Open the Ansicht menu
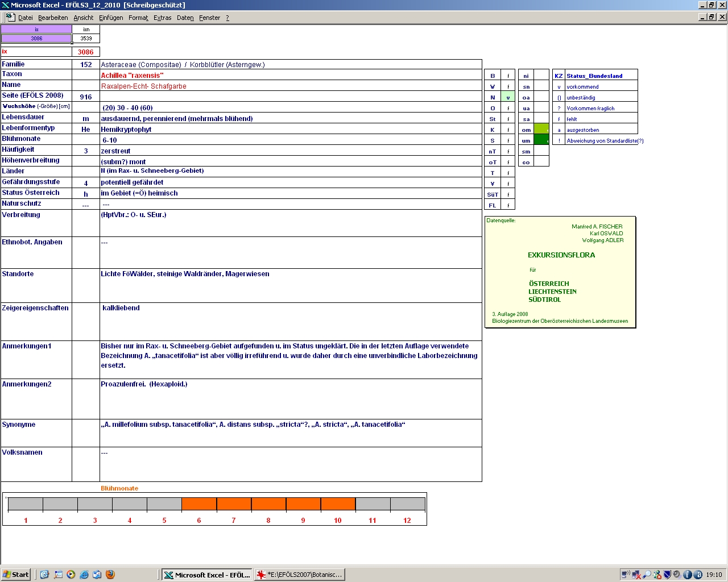Screen dimensions: 728x582 click(x=84, y=18)
